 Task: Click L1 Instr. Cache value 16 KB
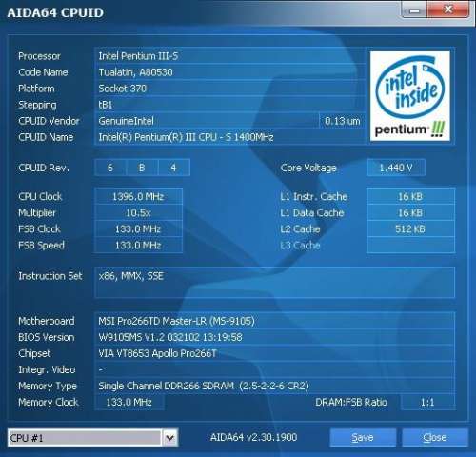(x=410, y=196)
